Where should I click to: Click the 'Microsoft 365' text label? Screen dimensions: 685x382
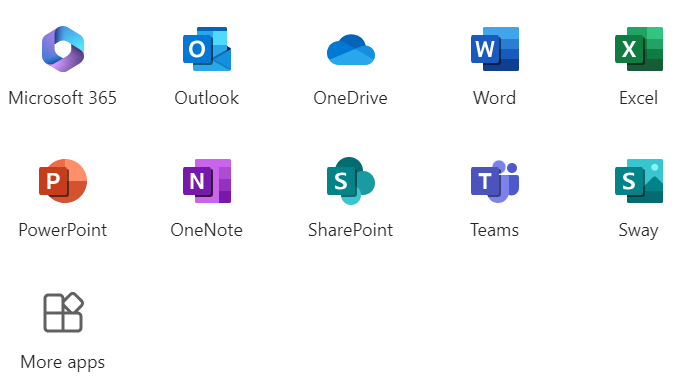coord(62,98)
